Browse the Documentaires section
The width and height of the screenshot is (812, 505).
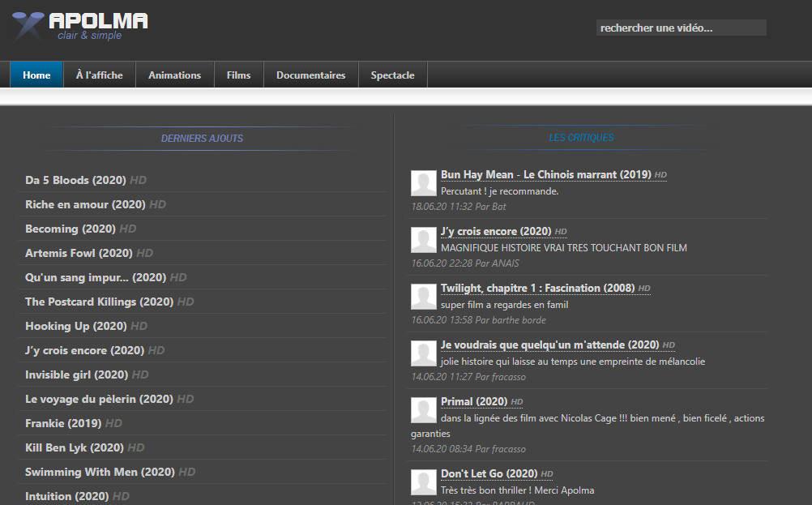tap(310, 75)
